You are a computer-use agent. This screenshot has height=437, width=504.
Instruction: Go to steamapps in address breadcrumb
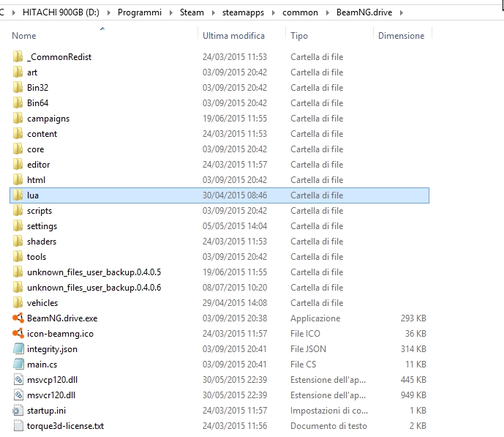[x=243, y=12]
